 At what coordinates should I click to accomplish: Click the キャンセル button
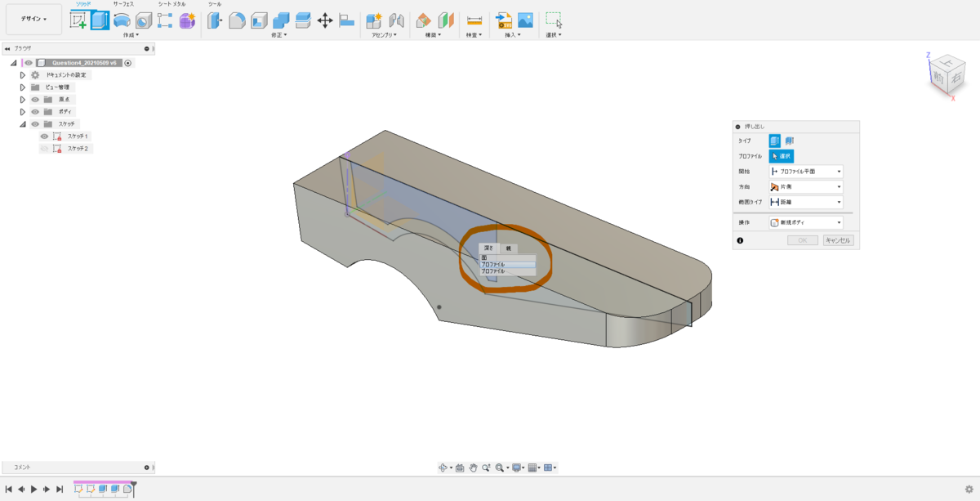837,240
